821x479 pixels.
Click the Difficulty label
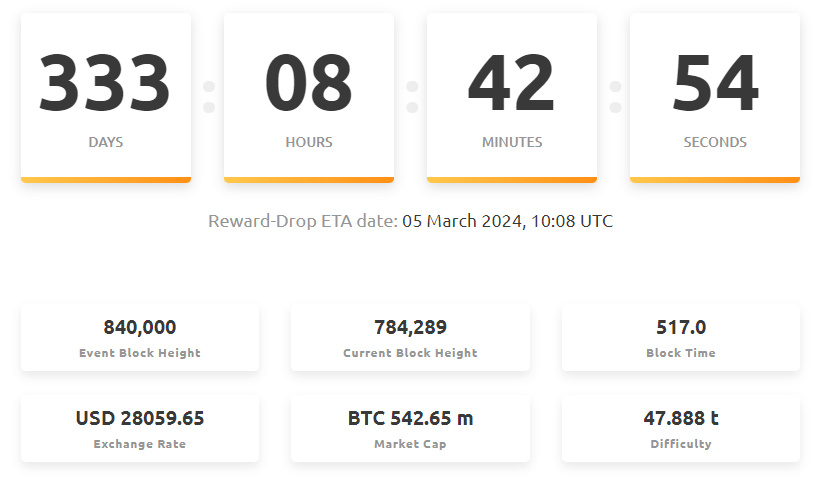pos(681,444)
